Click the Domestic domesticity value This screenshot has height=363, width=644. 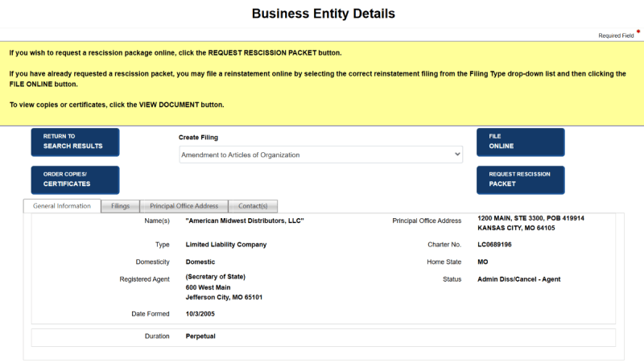click(200, 262)
